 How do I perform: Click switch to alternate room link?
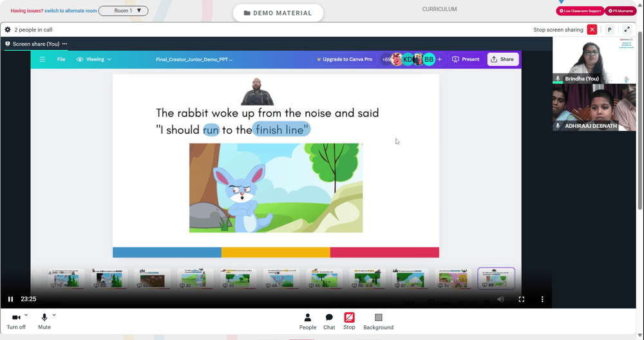coord(71,11)
